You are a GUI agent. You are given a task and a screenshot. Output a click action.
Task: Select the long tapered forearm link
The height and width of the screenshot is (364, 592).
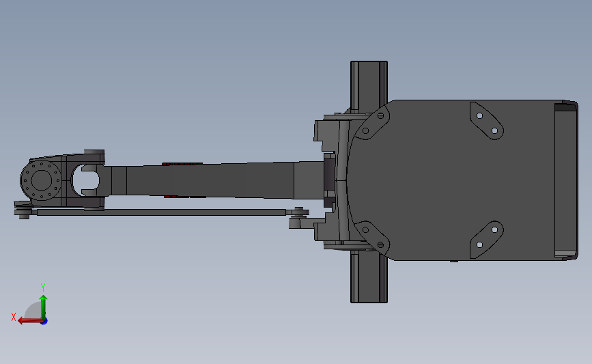pyautogui.click(x=215, y=180)
